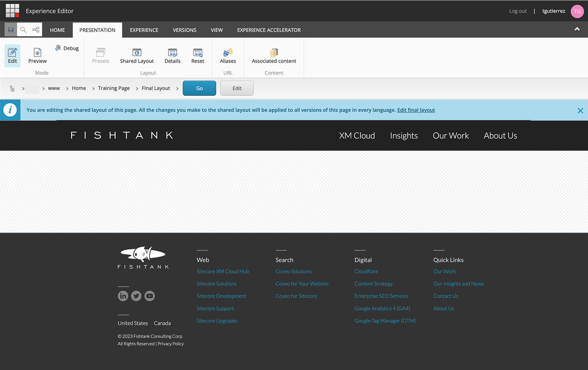The height and width of the screenshot is (370, 588).
Task: Open Google Analytics 4 (GA4) link
Action: (382, 309)
